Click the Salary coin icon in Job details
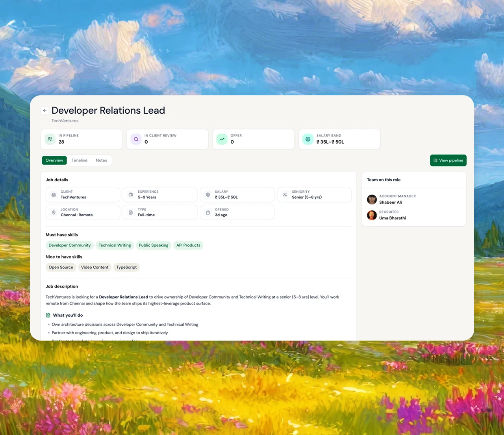The width and height of the screenshot is (504, 435). pos(208,195)
